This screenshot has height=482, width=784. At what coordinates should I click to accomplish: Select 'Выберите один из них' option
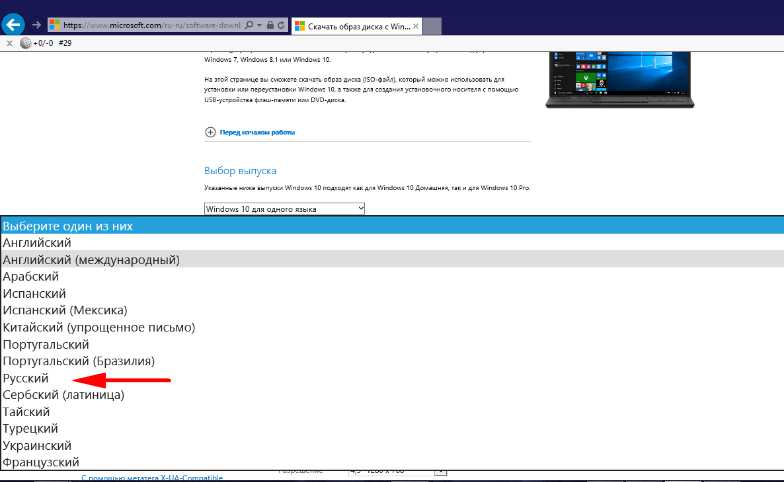click(392, 226)
